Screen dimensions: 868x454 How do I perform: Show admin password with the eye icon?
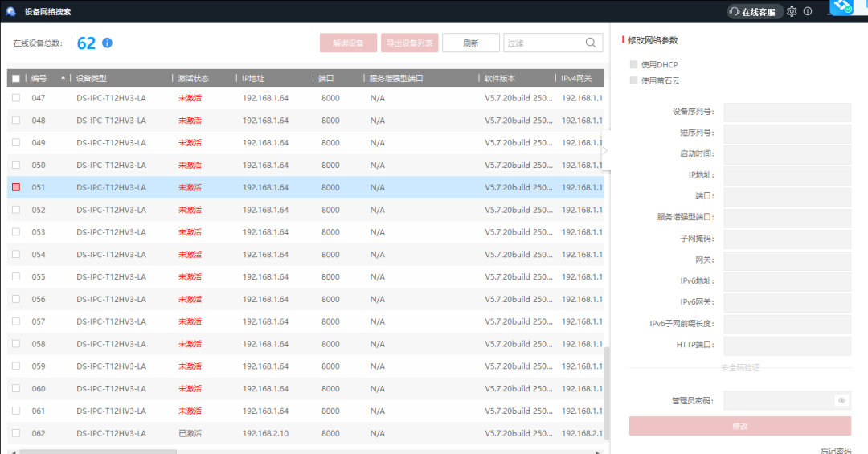coord(841,400)
